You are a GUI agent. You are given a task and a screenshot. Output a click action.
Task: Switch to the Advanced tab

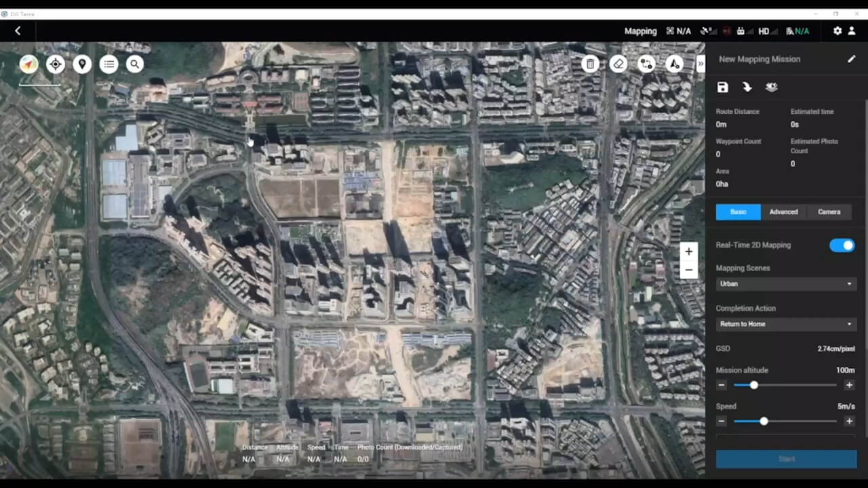[x=783, y=211]
